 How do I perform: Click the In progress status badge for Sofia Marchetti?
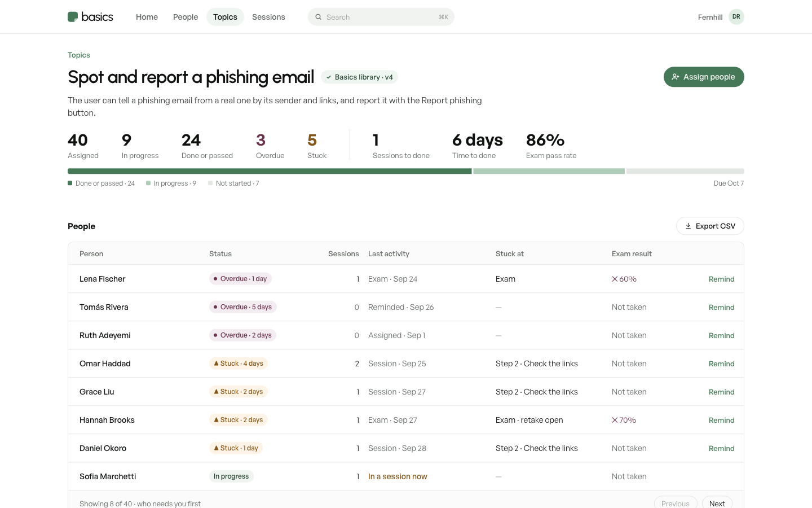click(x=231, y=476)
